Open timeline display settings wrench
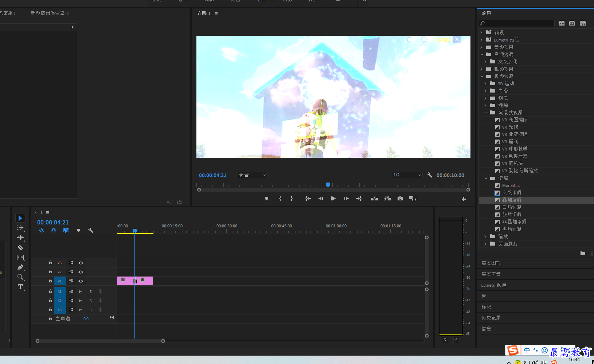Screen dimensions: 594x364 pyautogui.click(x=91, y=230)
